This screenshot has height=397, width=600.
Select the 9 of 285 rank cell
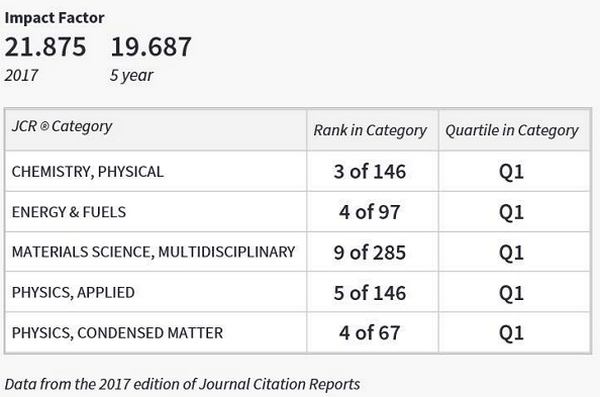pyautogui.click(x=370, y=252)
